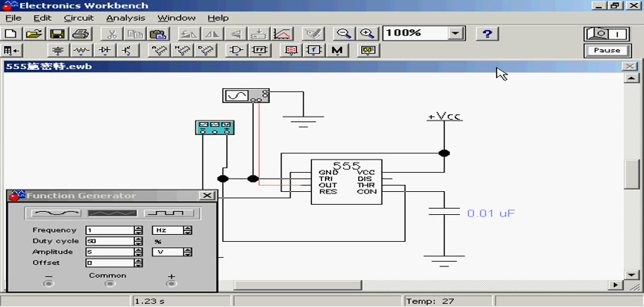Change V amplitude unit with stepper
Viewport: 644px width, 307px height.
(x=188, y=252)
